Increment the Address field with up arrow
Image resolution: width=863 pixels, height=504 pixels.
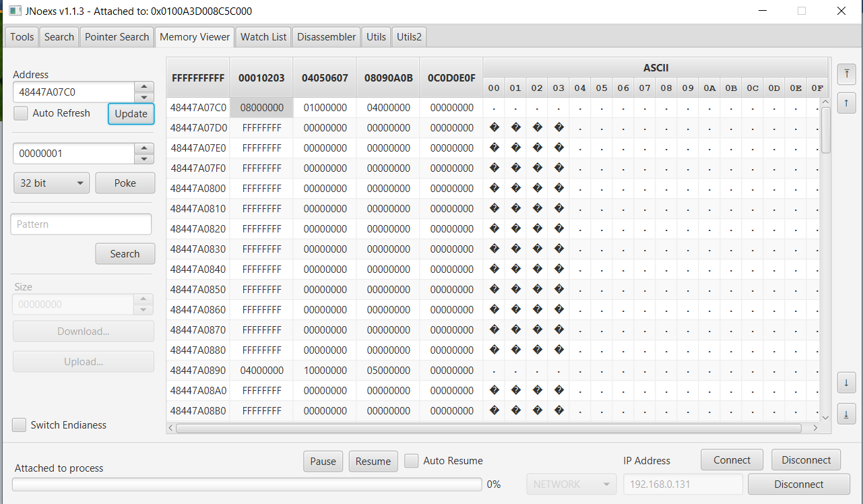click(x=143, y=87)
